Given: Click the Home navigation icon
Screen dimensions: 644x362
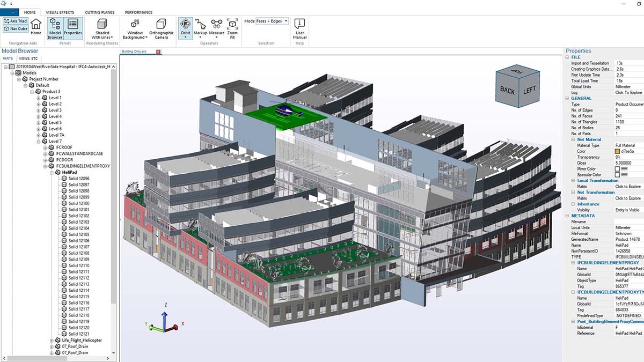Looking at the screenshot, I should pos(35,27).
